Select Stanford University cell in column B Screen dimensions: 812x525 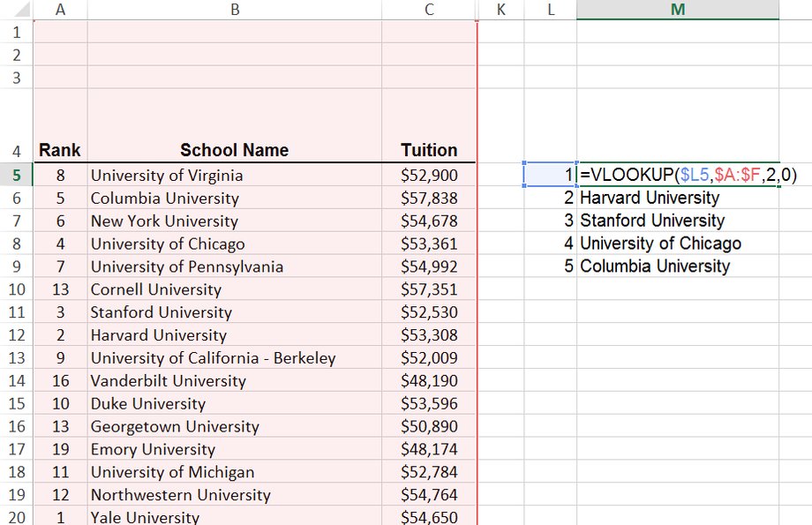pyautogui.click(x=235, y=312)
